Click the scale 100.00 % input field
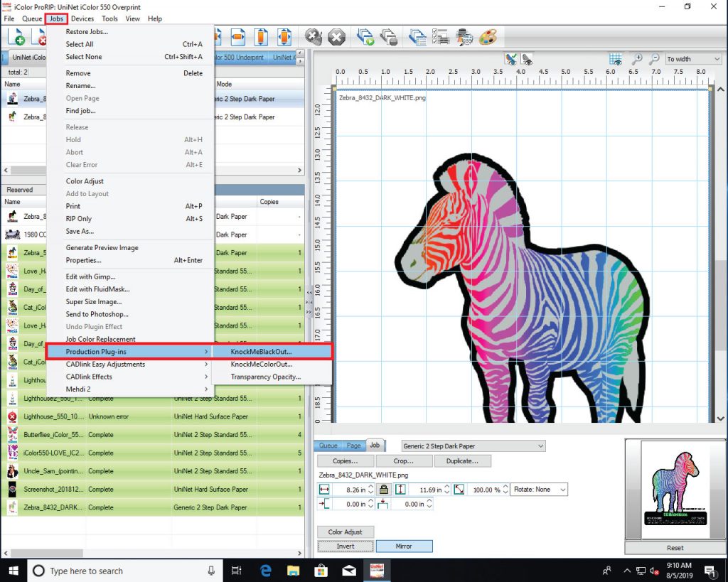Viewport: 728px width, 582px height. (x=484, y=490)
